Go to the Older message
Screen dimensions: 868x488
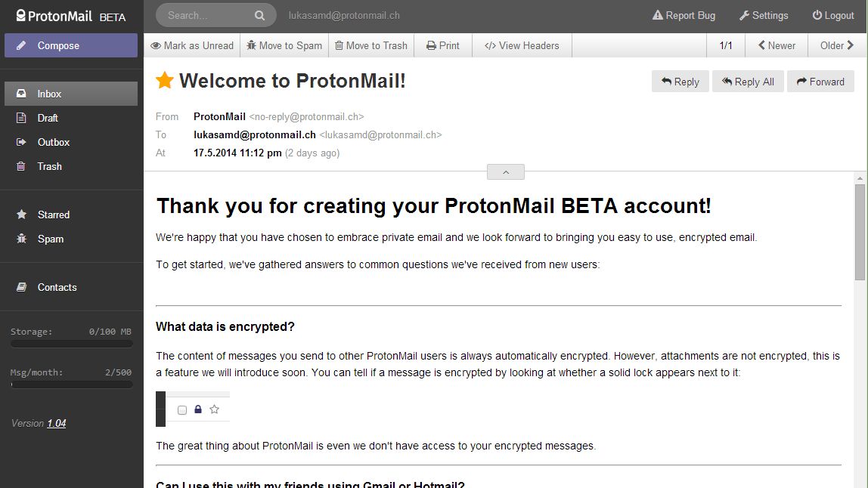coord(837,45)
